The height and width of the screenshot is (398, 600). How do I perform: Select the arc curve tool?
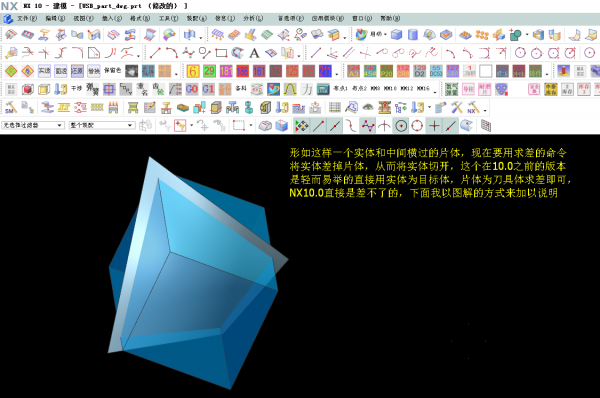coord(171,53)
